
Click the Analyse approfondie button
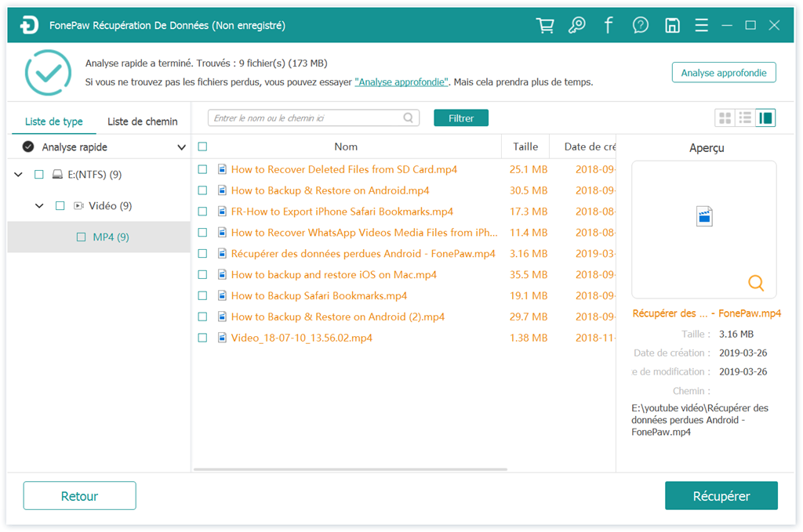pyautogui.click(x=724, y=73)
